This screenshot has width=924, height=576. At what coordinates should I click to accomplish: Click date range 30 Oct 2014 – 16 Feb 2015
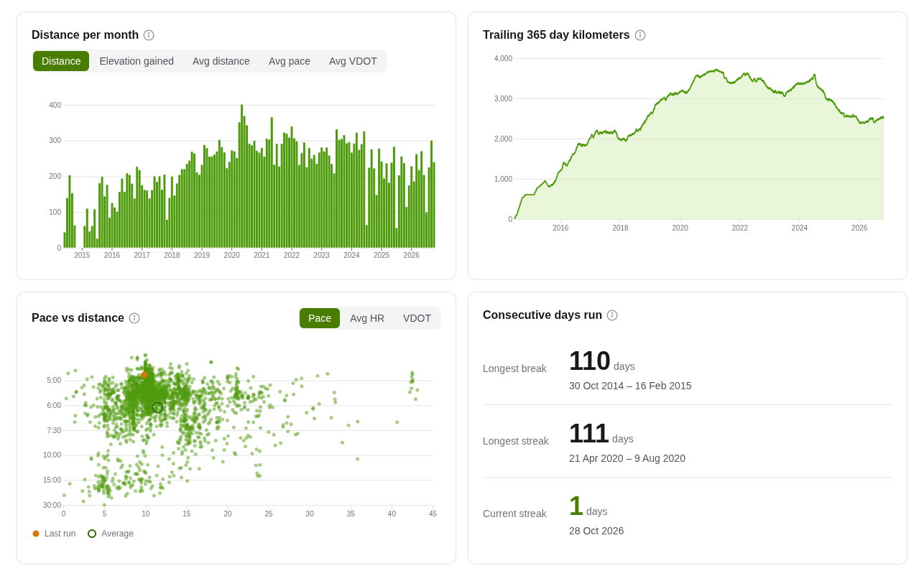point(630,386)
